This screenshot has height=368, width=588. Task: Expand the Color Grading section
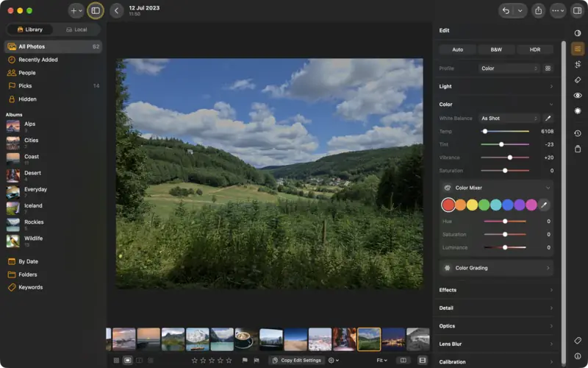click(496, 268)
